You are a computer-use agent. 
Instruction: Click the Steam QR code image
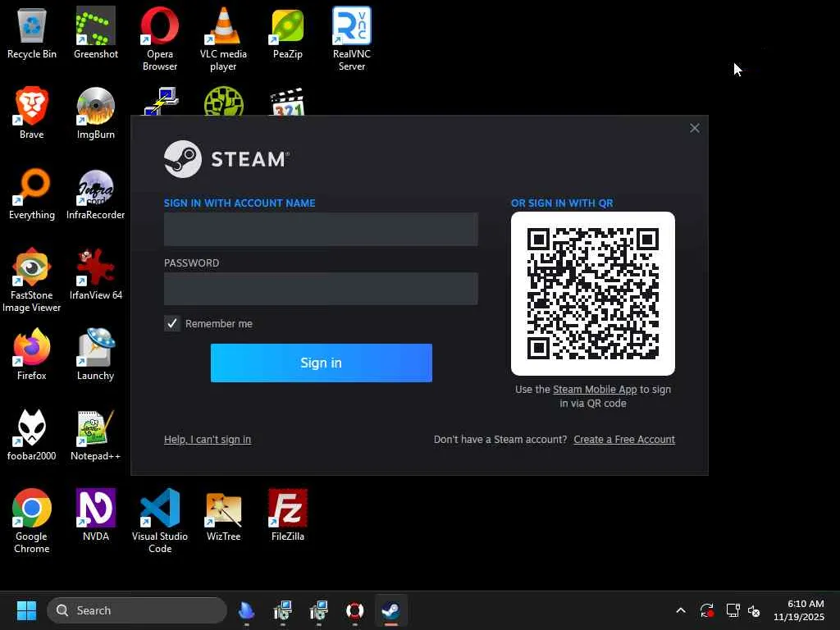pyautogui.click(x=592, y=294)
